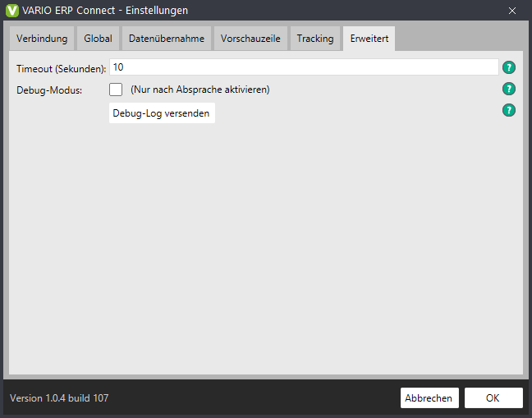The height and width of the screenshot is (418, 532).
Task: Cancel with the Abbrechen button
Action: 429,398
